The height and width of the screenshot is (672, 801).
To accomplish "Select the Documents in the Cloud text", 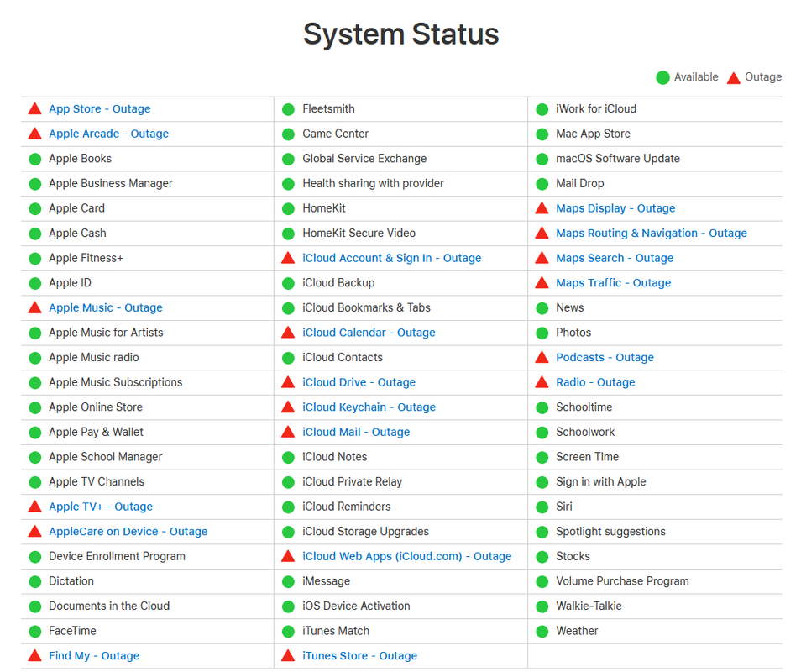I will [109, 606].
